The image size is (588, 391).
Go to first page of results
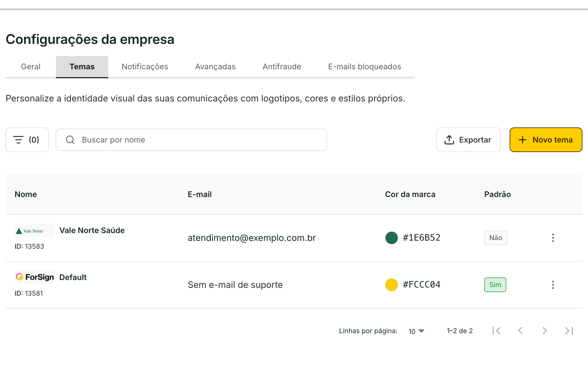point(497,331)
